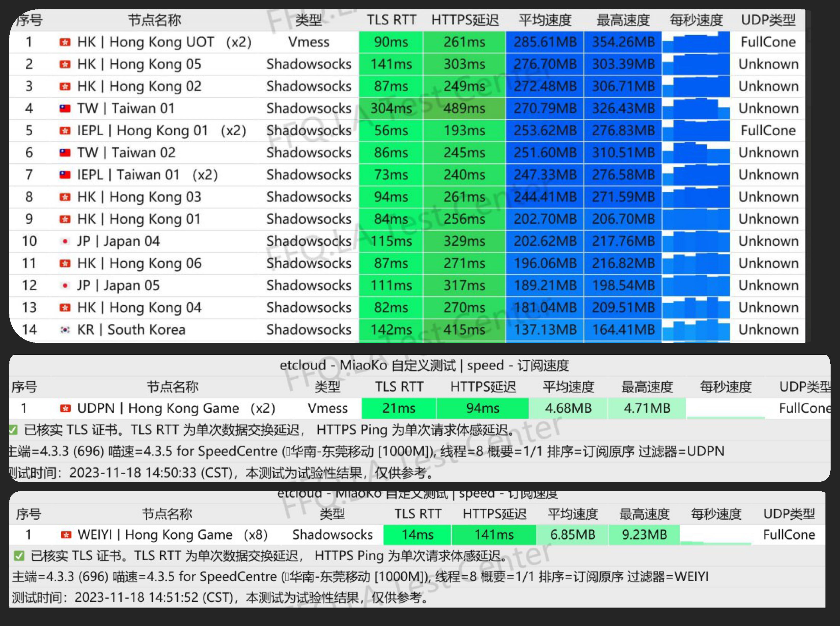Click the green TLS verified checkmark under UDPN table
Image resolution: width=840 pixels, height=626 pixels.
pyautogui.click(x=13, y=430)
